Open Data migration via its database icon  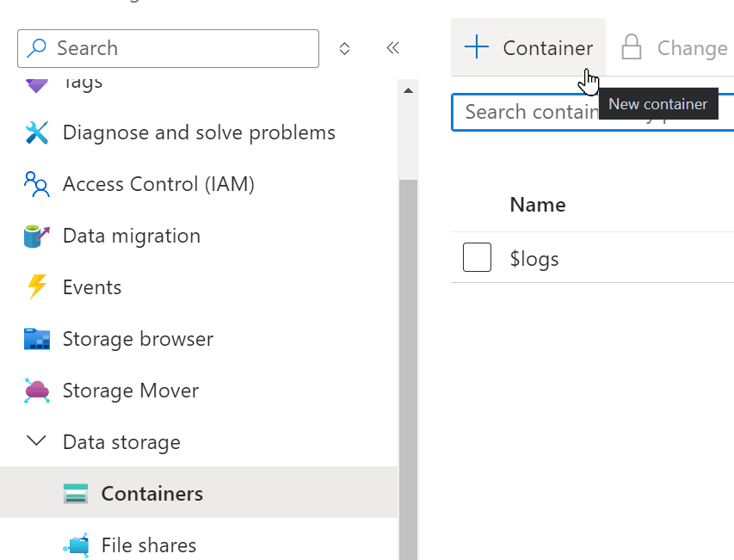[36, 236]
